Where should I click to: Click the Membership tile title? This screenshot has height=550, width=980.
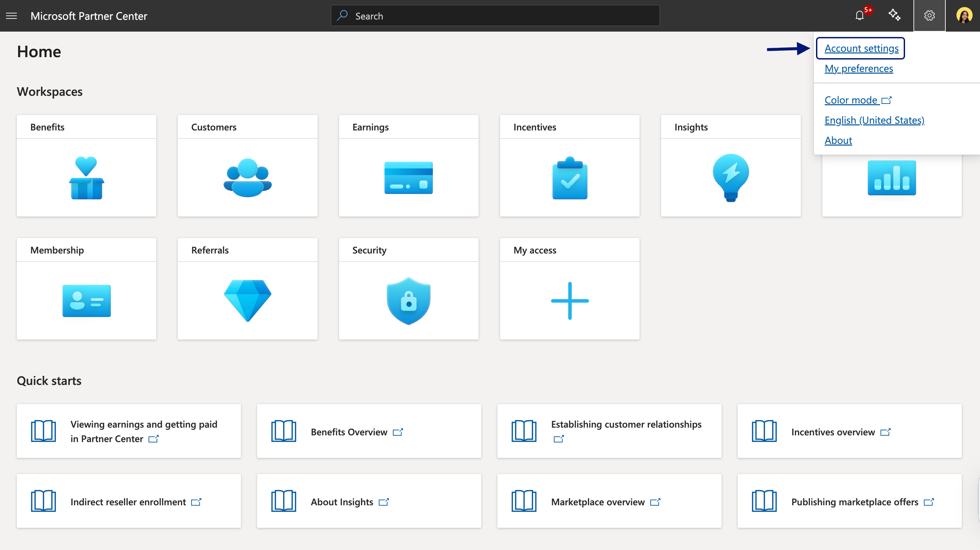[57, 250]
